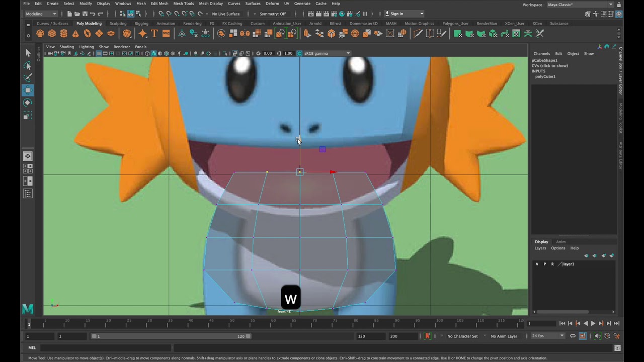Click the MEL command line input
The width and height of the screenshot is (644, 362).
pyautogui.click(x=106, y=347)
